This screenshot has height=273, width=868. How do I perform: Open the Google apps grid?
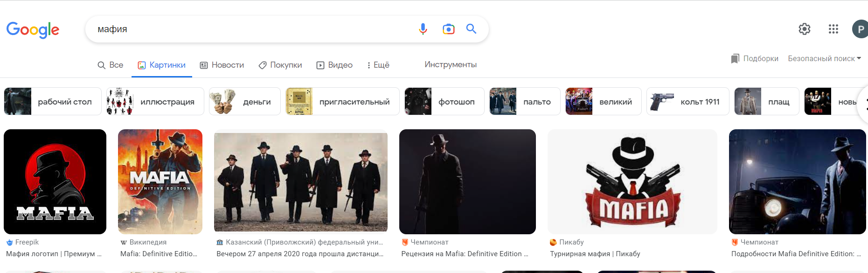[833, 29]
